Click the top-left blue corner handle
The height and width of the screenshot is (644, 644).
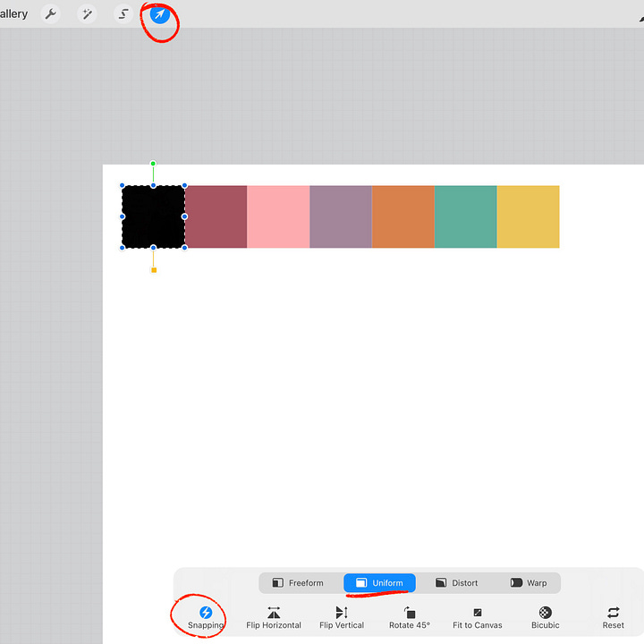122,186
